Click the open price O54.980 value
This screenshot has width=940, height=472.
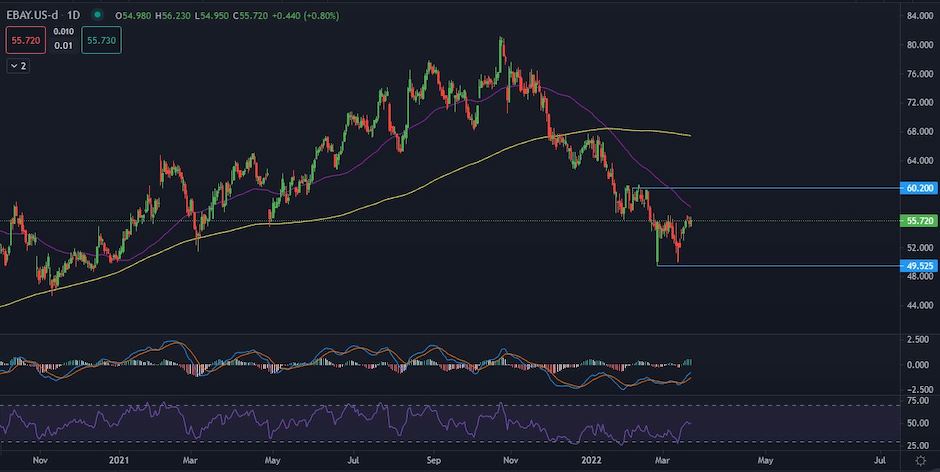click(132, 16)
